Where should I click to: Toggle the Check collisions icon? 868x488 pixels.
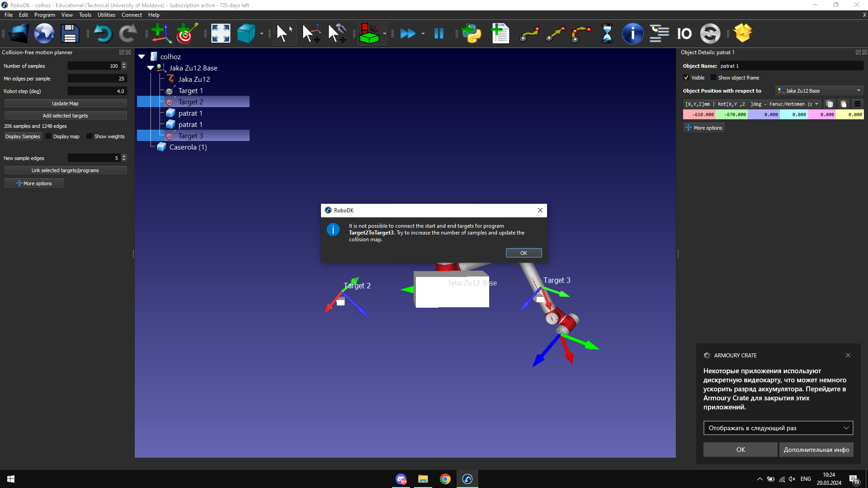(369, 33)
